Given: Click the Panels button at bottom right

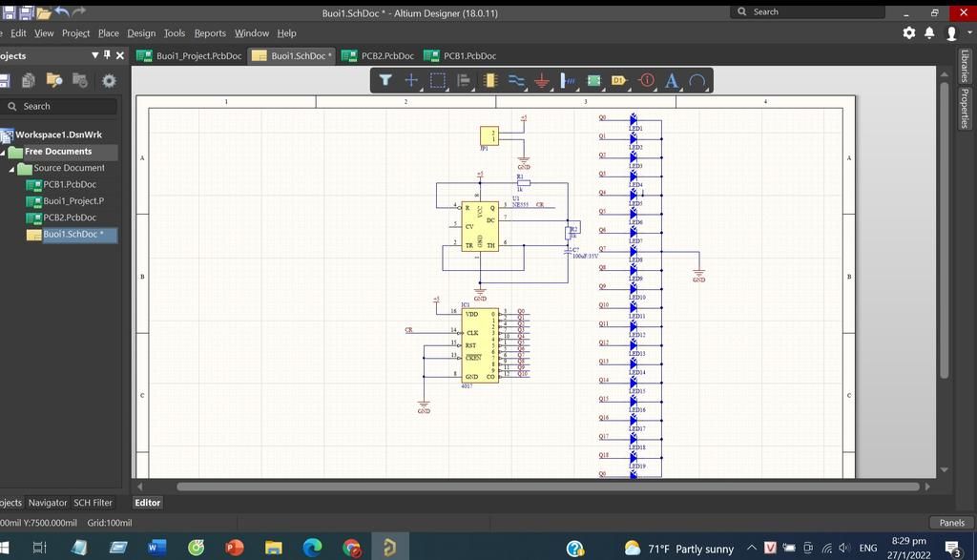Looking at the screenshot, I should pyautogui.click(x=951, y=522).
